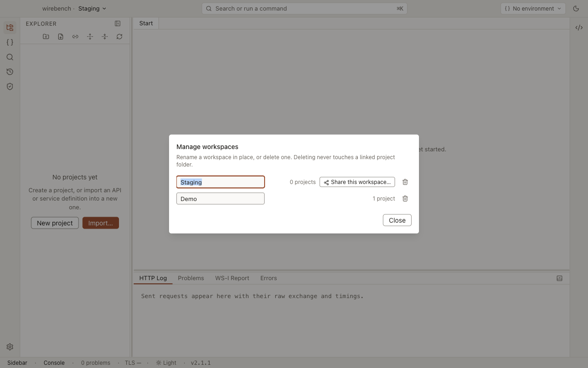This screenshot has width=588, height=368.
Task: Open the Explorer tree view in activity bar
Action: click(10, 28)
